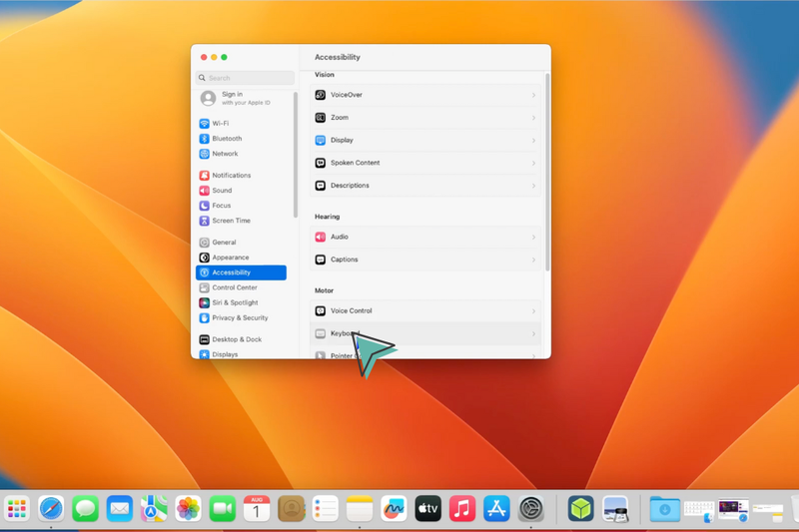Expand Keyboard row chevron
799x532 pixels.
tap(533, 334)
